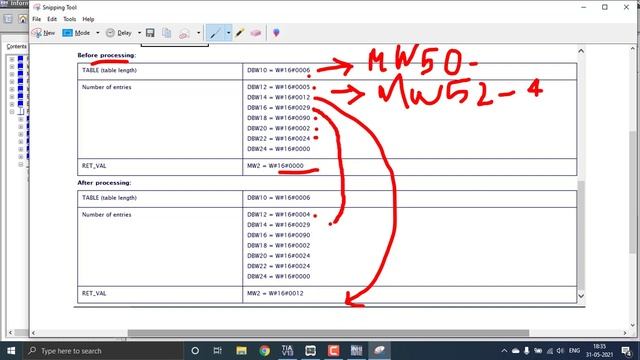Select cell 'DBW16 = W#16#0029'
The height and width of the screenshot is (360, 640).
[278, 108]
